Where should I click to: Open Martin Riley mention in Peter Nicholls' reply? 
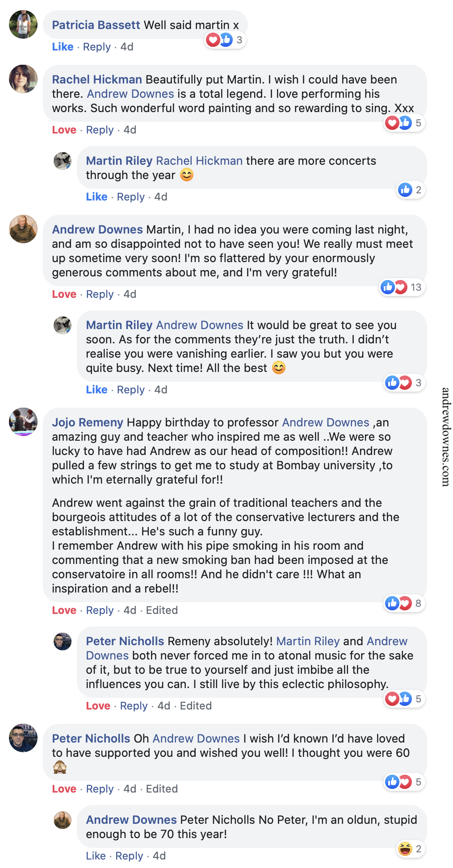(x=308, y=641)
